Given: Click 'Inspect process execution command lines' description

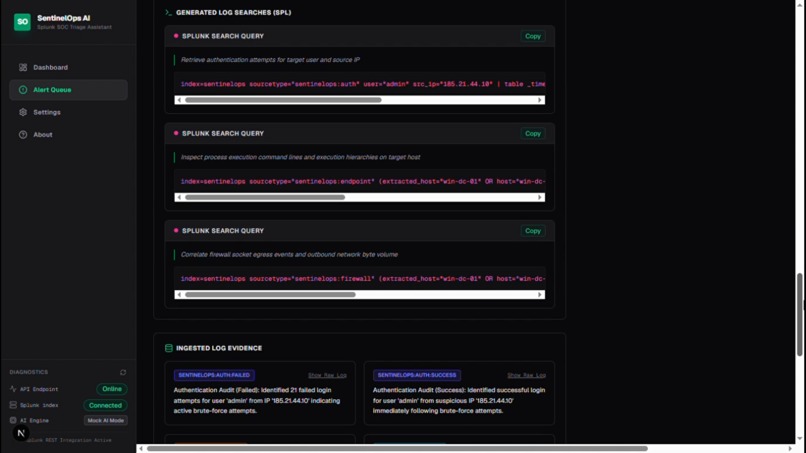Looking at the screenshot, I should pos(300,157).
